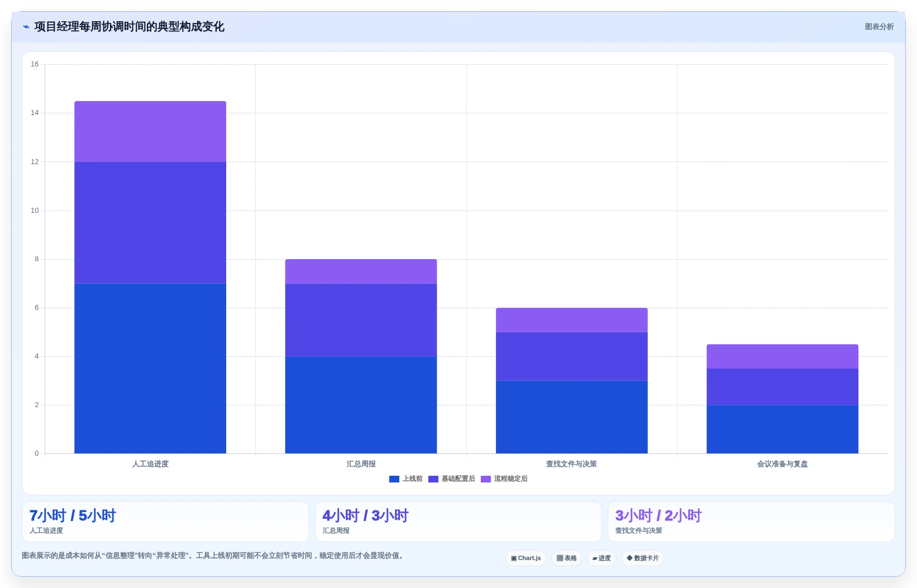Click the 图表分析 label in the header
The height and width of the screenshot is (588, 917).
pos(879,27)
